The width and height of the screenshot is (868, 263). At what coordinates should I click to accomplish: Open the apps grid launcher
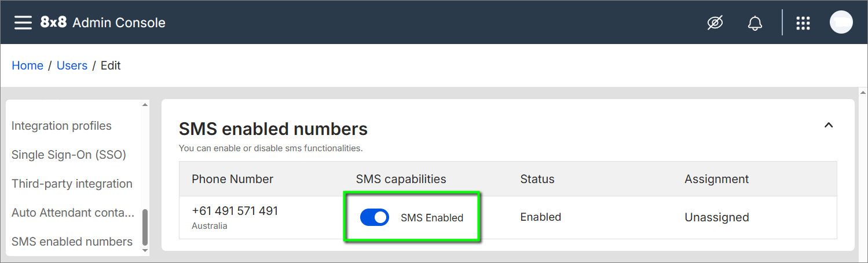pyautogui.click(x=803, y=23)
